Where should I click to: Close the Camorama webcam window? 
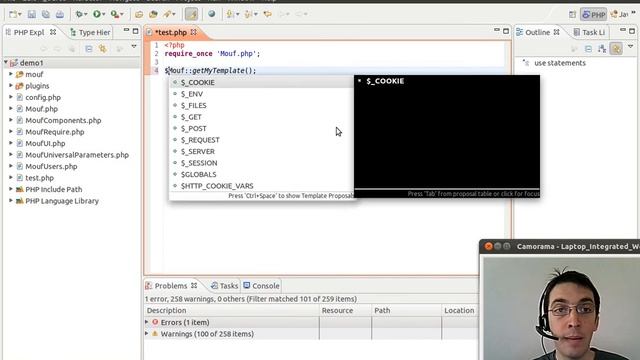click(489, 246)
